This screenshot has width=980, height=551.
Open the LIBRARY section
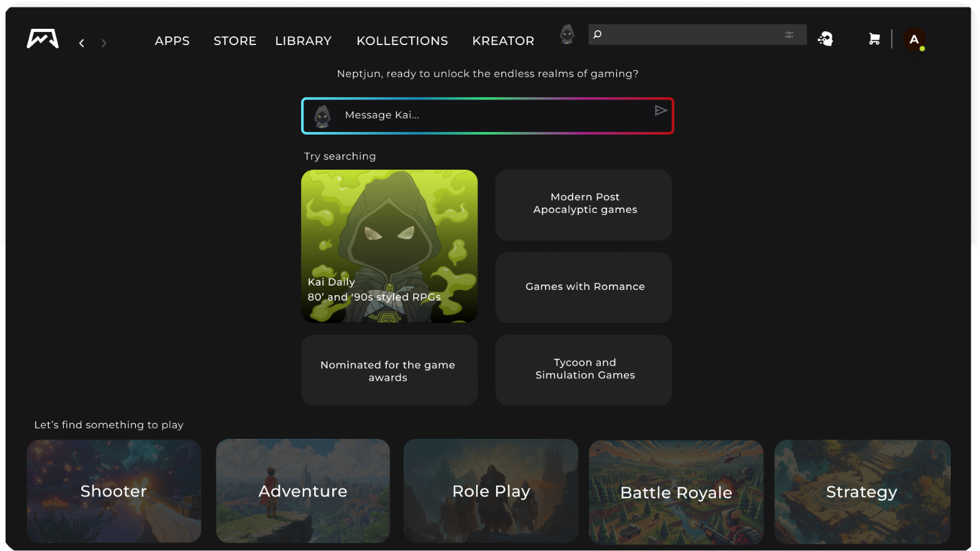click(x=304, y=41)
